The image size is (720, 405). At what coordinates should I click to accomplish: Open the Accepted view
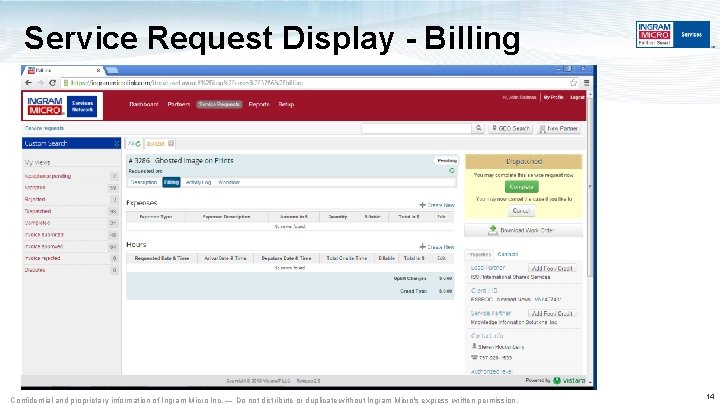[35, 187]
